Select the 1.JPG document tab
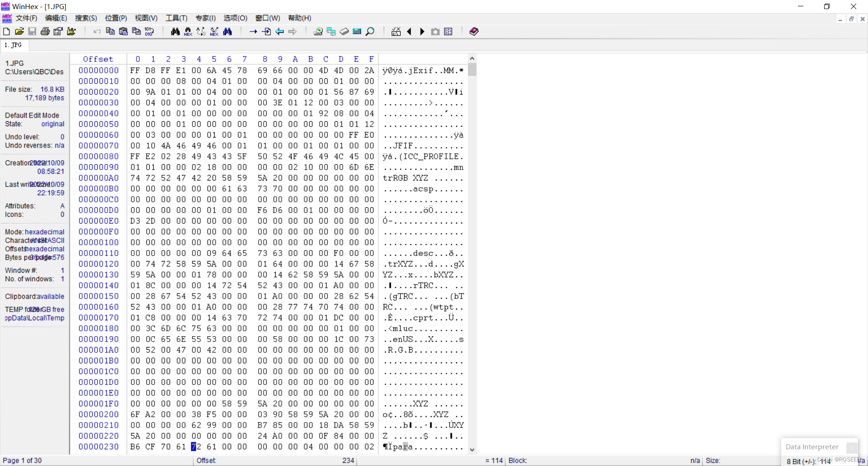The height and width of the screenshot is (466, 868). [14, 45]
